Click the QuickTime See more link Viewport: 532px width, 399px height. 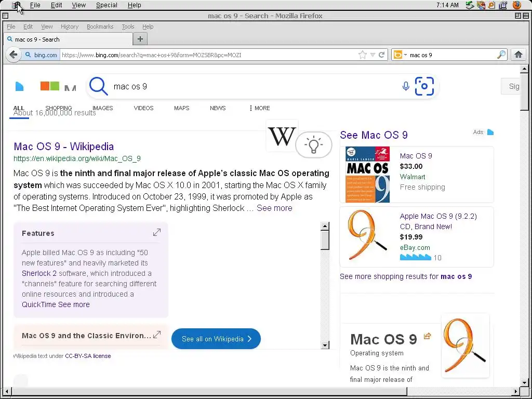pos(56,304)
